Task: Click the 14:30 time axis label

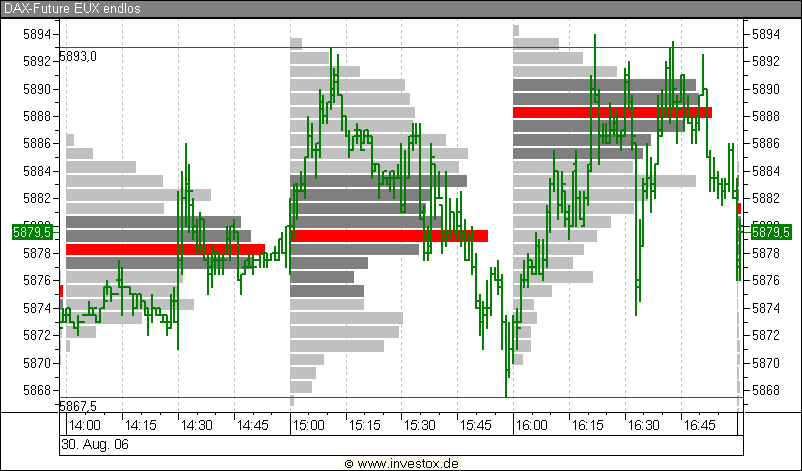Action: pos(196,425)
